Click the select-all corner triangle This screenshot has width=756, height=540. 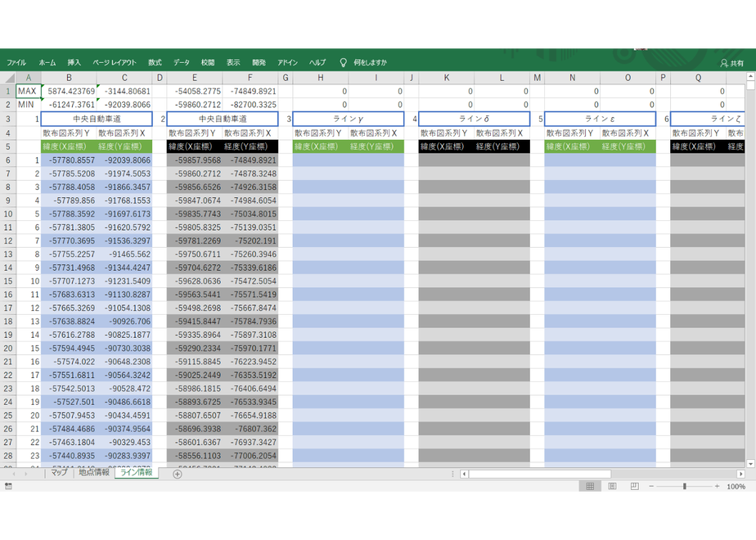tap(8, 78)
